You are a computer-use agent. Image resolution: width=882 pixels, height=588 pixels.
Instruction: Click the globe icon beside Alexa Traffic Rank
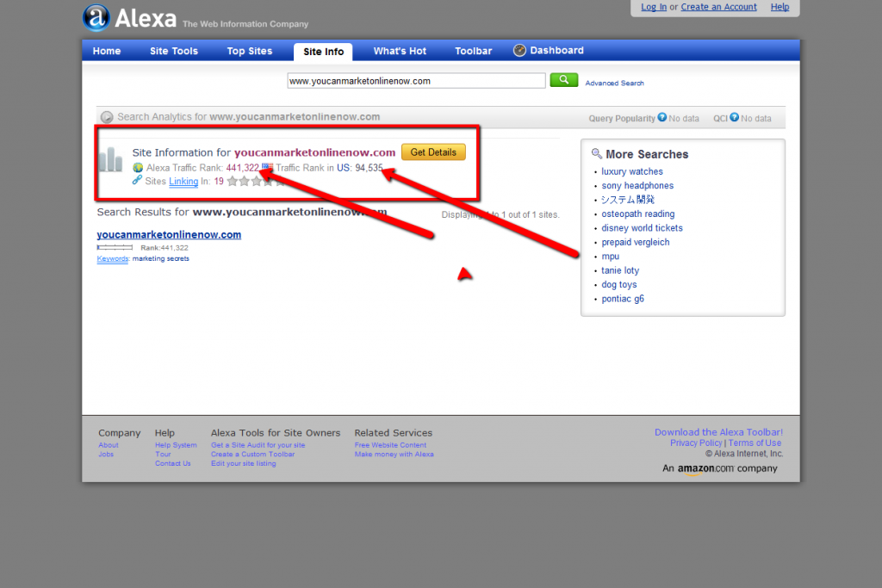click(x=140, y=166)
